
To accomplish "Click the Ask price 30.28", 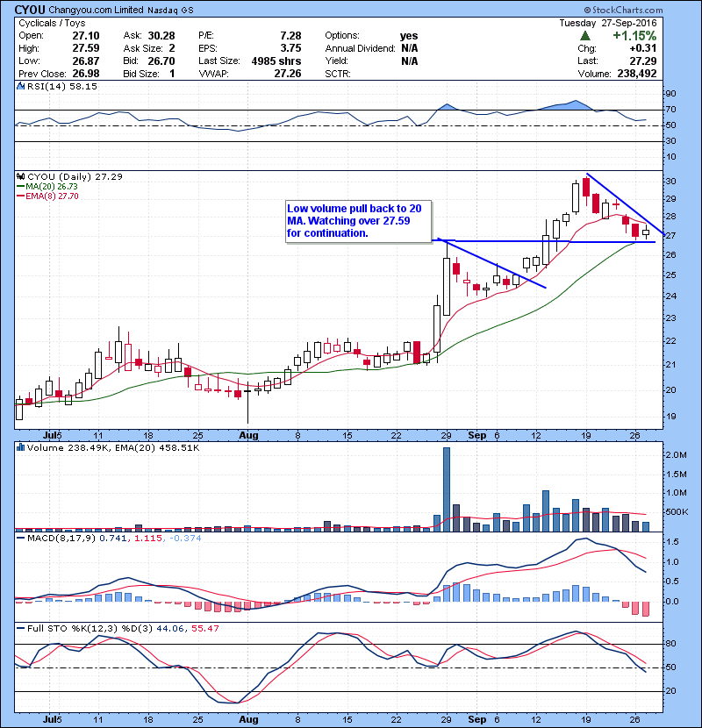I will coord(161,36).
